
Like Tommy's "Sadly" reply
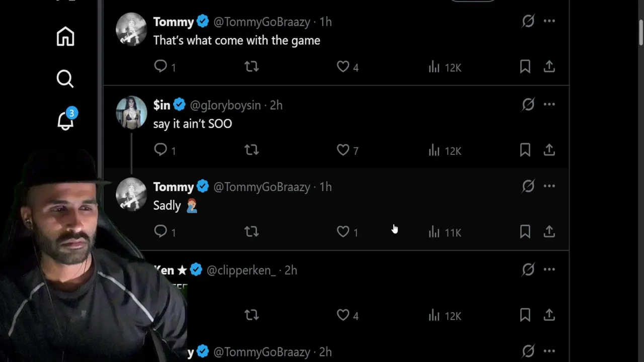[x=343, y=231]
